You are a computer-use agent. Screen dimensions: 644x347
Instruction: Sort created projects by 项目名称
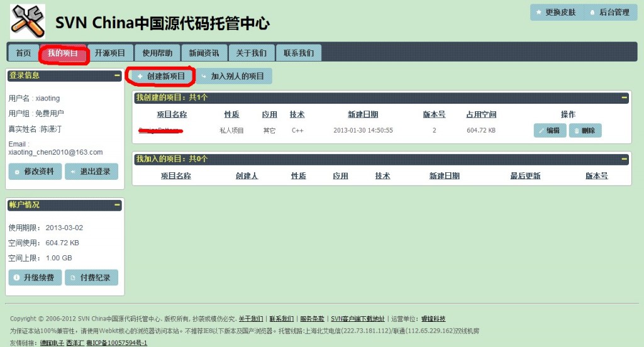pos(172,114)
